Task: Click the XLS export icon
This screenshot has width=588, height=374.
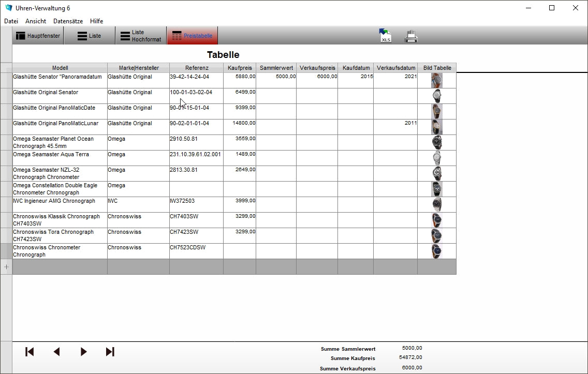Action: coord(385,36)
